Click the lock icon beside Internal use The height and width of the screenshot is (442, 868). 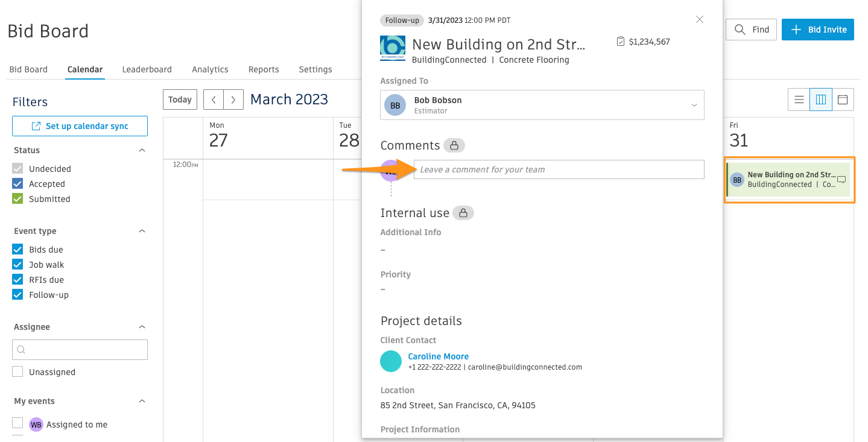[463, 213]
